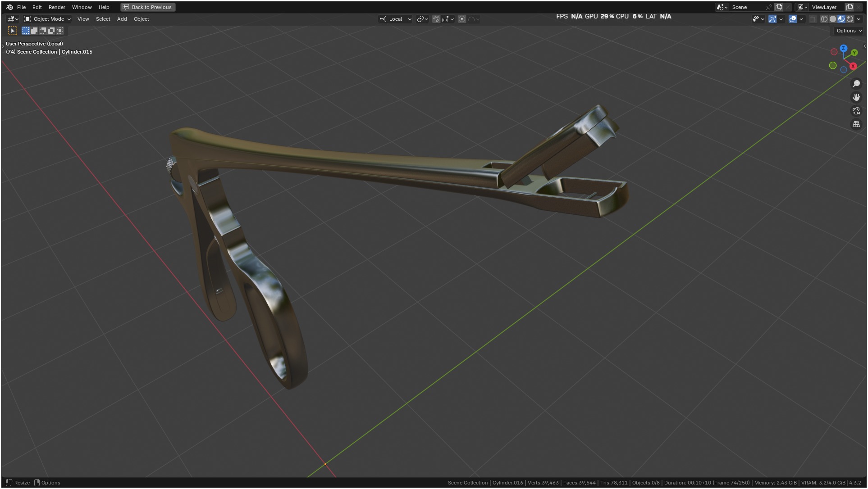The image size is (868, 489).
Task: Click the Z axis on navigation gizmo
Action: pos(844,48)
